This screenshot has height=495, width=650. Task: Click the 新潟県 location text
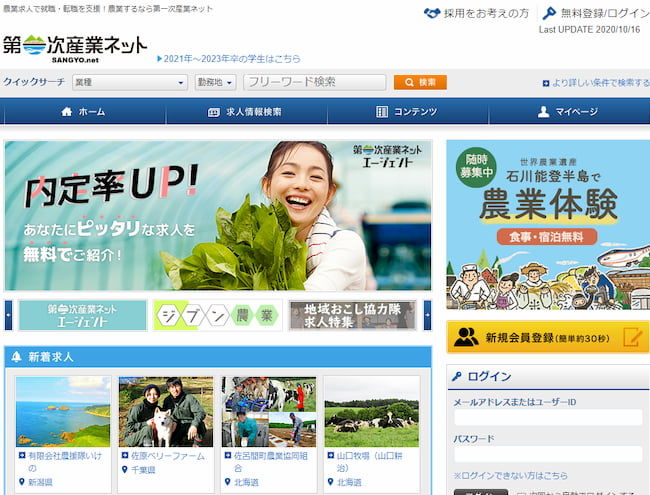point(40,482)
